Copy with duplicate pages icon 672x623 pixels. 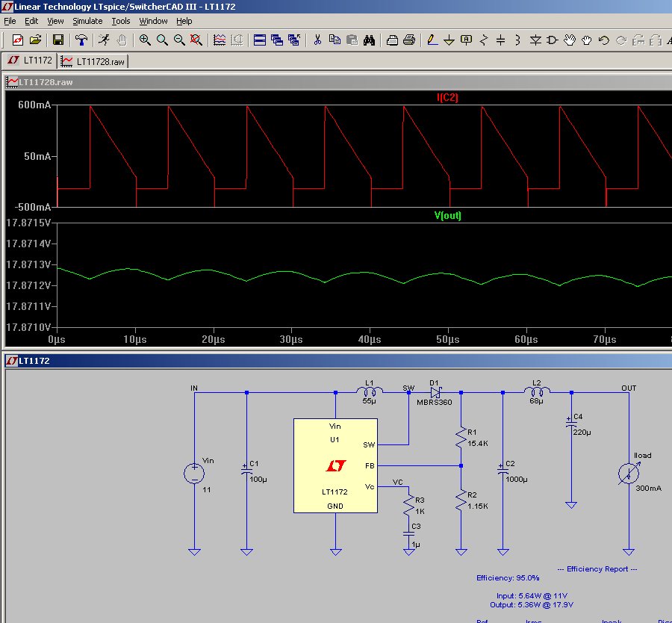[x=335, y=40]
